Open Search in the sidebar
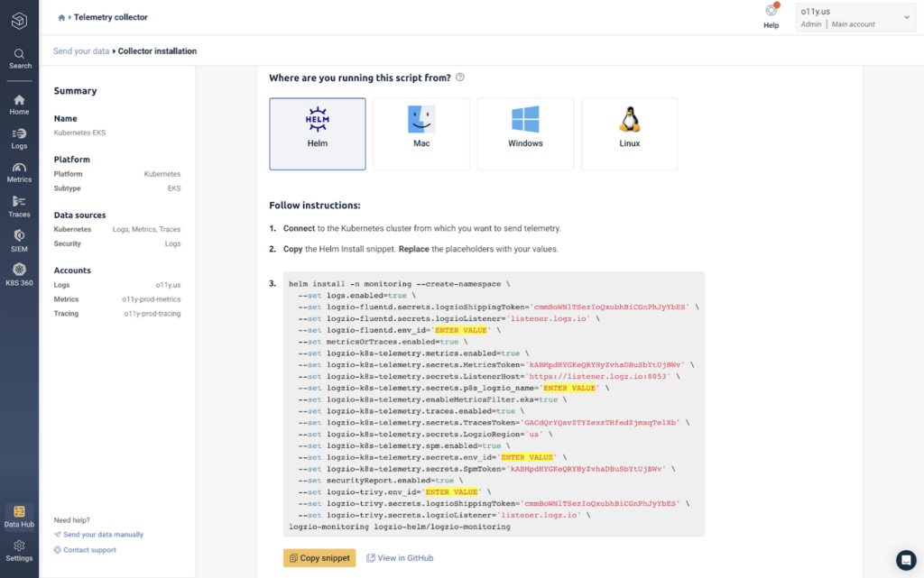 (20, 59)
